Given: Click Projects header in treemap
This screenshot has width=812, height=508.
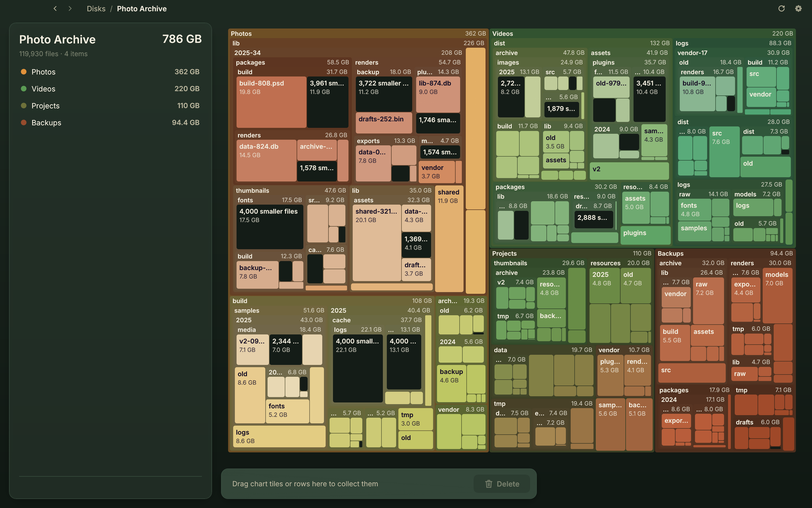Looking at the screenshot, I should [x=572, y=253].
